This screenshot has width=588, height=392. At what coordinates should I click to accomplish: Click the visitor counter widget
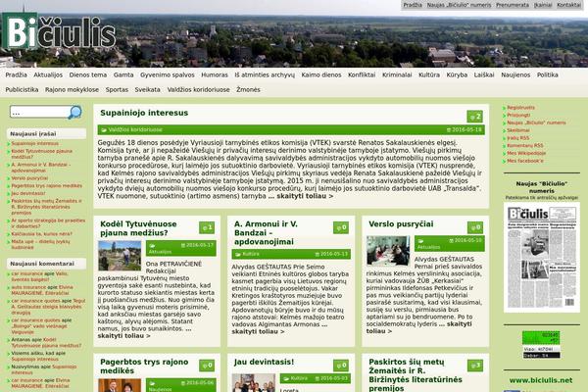click(x=541, y=344)
